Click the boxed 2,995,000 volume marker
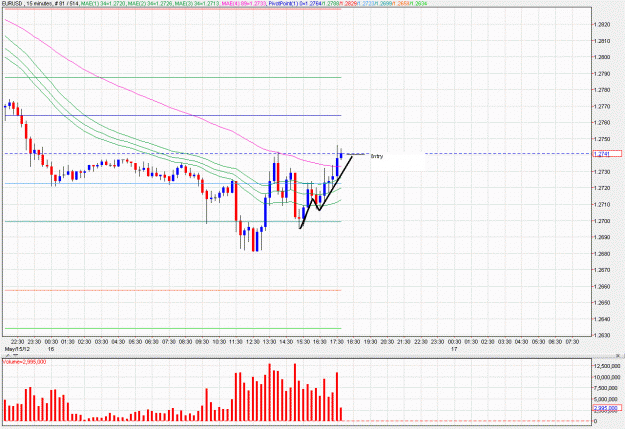This screenshot has width=625, height=429. 607,408
